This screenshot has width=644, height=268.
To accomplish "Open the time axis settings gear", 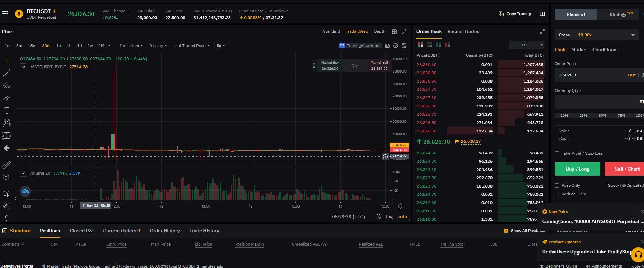I will (x=400, y=206).
